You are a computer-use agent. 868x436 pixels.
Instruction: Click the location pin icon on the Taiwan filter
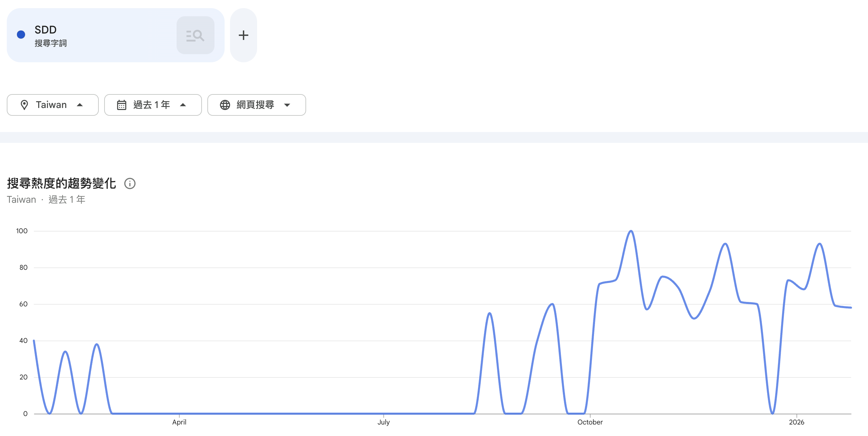point(25,105)
